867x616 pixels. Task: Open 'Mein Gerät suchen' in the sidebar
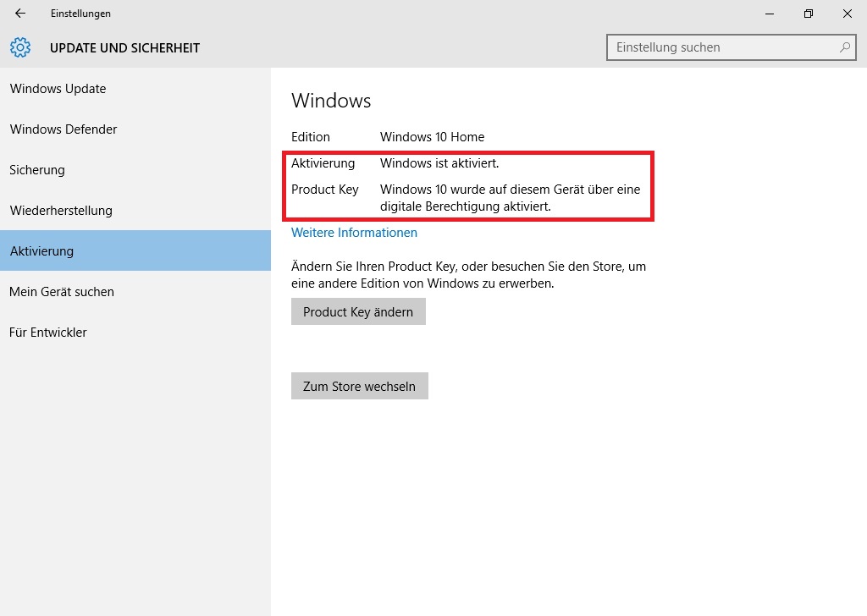[62, 292]
